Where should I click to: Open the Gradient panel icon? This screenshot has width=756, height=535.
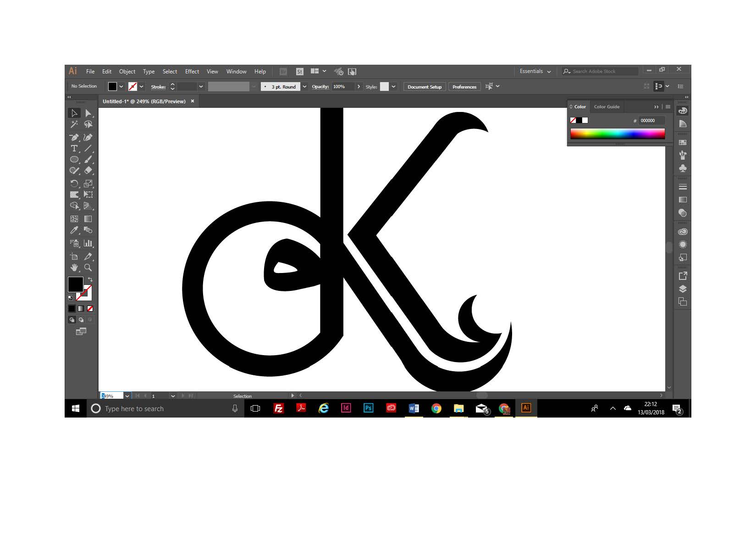683,200
